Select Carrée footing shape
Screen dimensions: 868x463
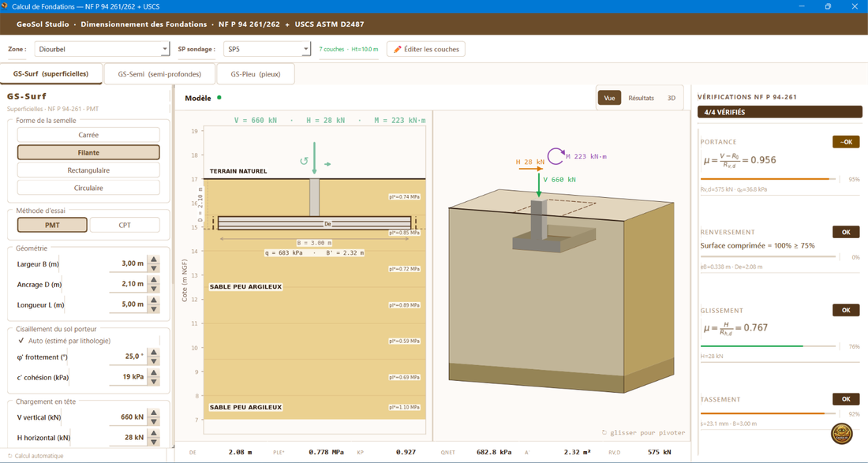88,135
